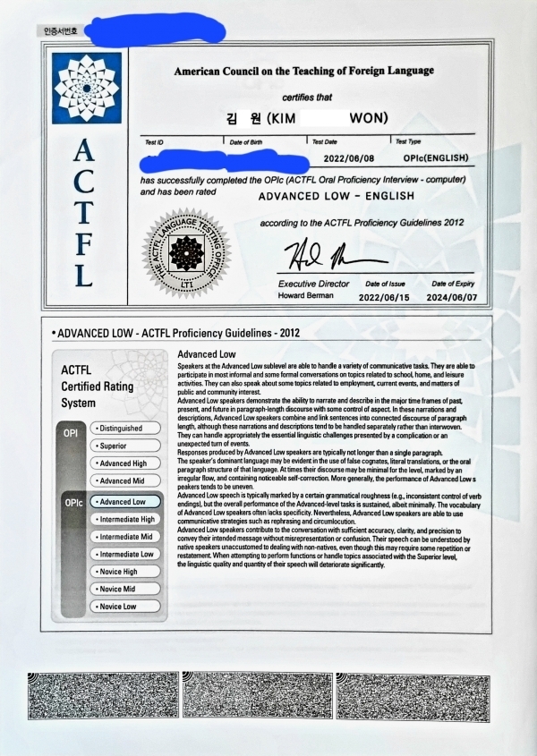
Task: Click the middle barcode pattern at the bottom
Action: click(x=258, y=697)
